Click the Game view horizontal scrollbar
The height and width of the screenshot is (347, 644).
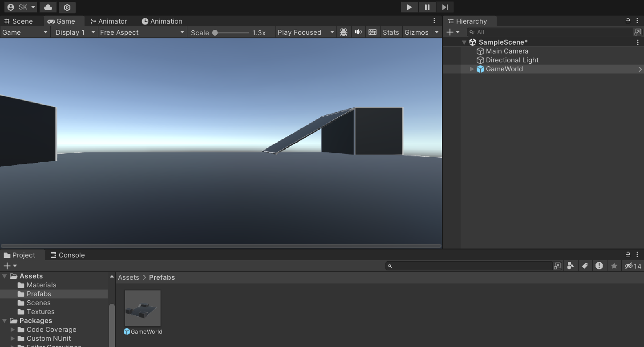tap(221, 246)
